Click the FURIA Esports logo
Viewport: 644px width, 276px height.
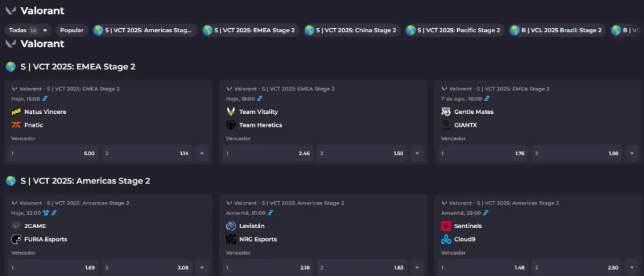16,239
